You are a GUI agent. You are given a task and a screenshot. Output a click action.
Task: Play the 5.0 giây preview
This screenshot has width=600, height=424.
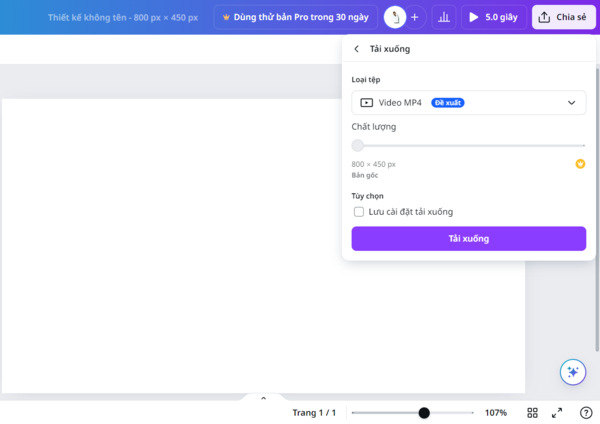pyautogui.click(x=493, y=17)
